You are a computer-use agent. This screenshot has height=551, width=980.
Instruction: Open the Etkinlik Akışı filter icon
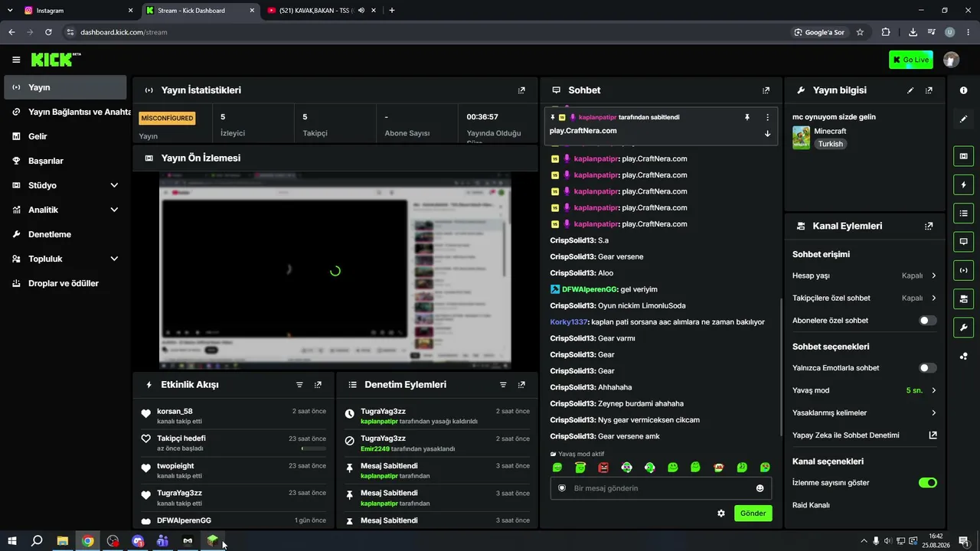pos(299,385)
